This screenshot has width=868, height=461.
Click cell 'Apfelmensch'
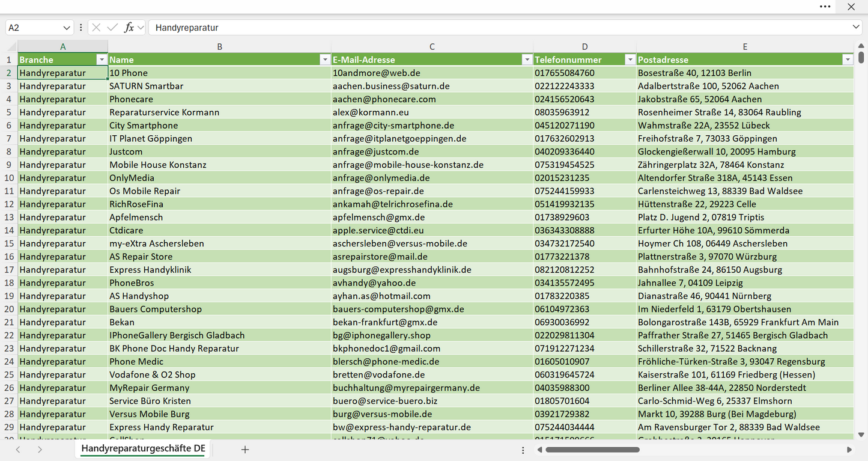220,218
